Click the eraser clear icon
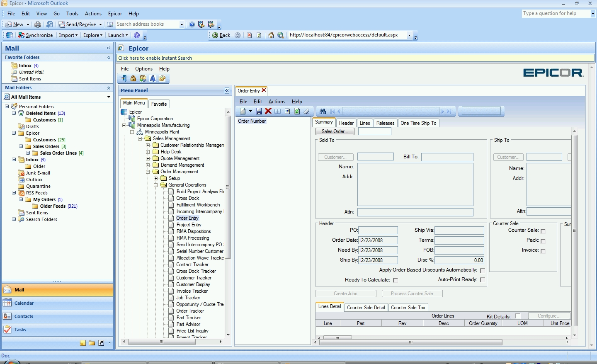This screenshot has height=364, width=597. click(307, 111)
